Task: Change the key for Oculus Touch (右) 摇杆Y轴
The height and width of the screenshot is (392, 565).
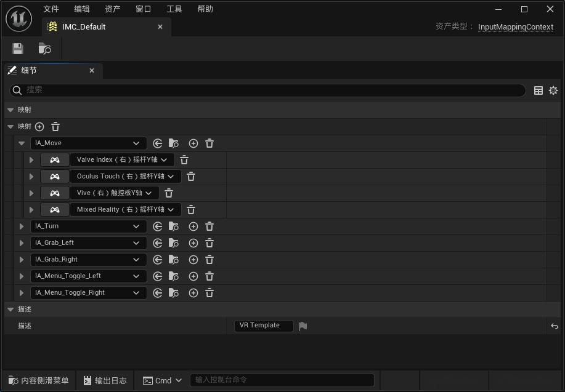Action: [x=126, y=176]
